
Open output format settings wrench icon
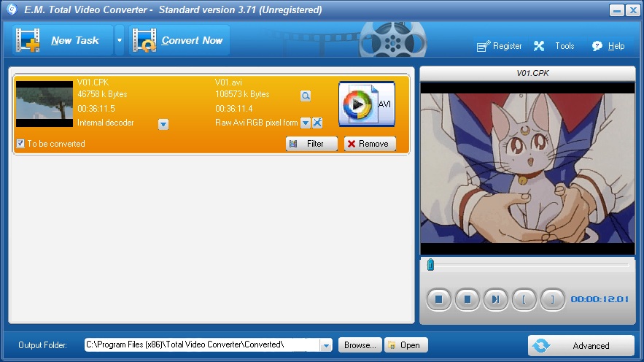click(x=317, y=123)
